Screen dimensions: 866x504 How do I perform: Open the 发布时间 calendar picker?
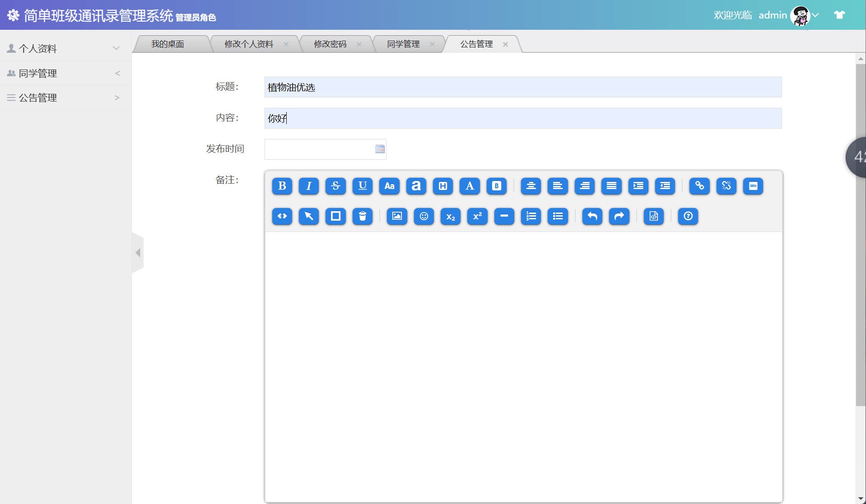(380, 149)
